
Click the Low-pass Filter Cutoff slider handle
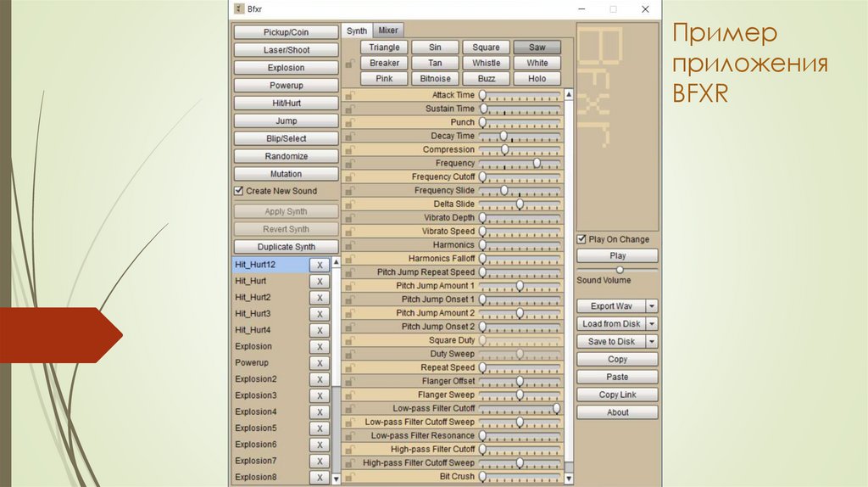[556, 408]
